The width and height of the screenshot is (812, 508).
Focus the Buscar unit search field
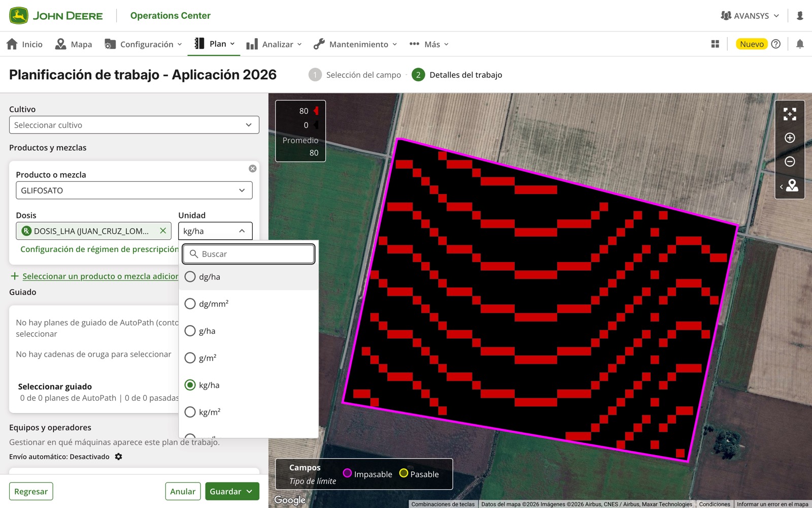249,254
